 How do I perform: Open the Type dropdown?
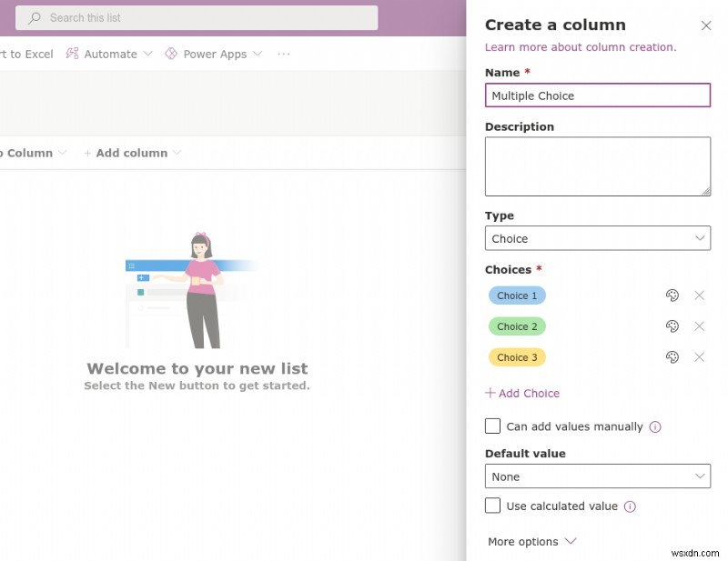tap(597, 237)
